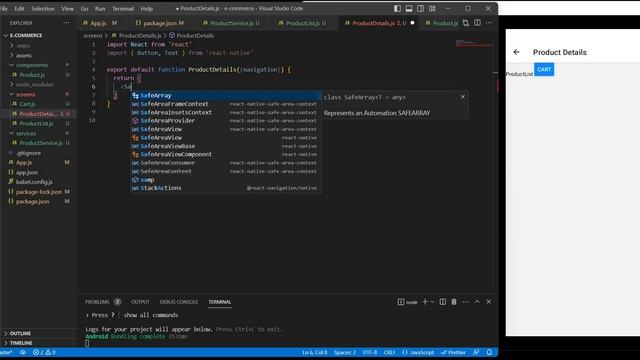Switch to package.json editor tab
The width and height of the screenshot is (640, 360).
coord(160,23)
